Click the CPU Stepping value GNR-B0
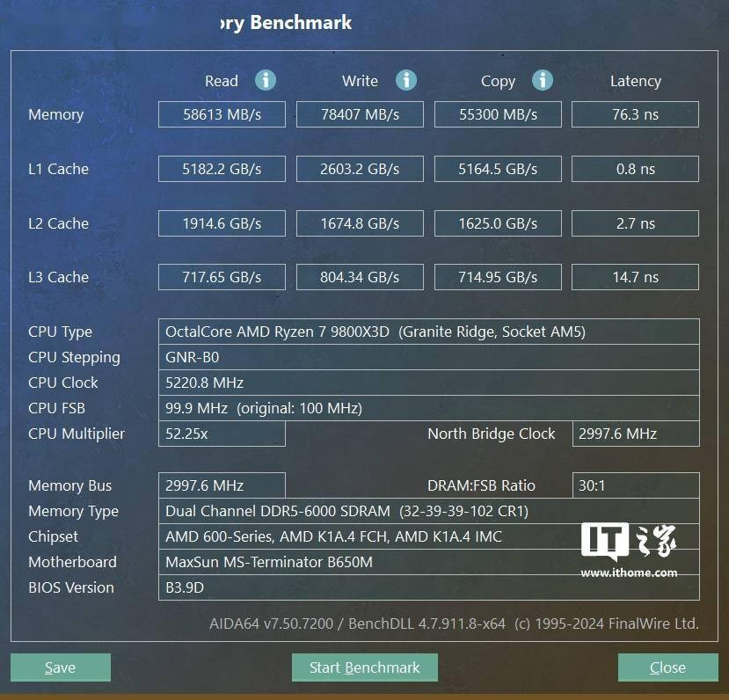The height and width of the screenshot is (700, 729). (x=428, y=357)
